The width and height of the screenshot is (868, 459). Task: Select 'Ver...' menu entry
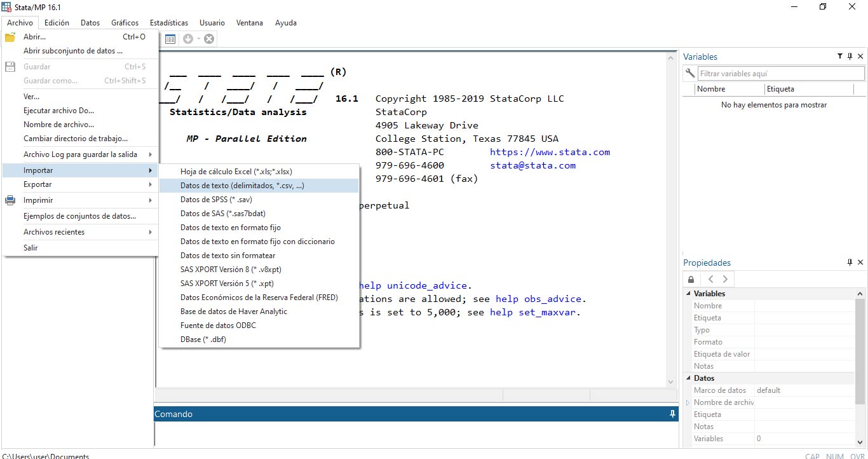pos(80,97)
